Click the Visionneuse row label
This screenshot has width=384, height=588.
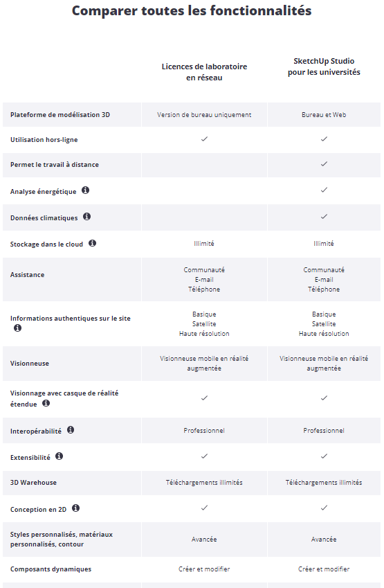(x=29, y=364)
